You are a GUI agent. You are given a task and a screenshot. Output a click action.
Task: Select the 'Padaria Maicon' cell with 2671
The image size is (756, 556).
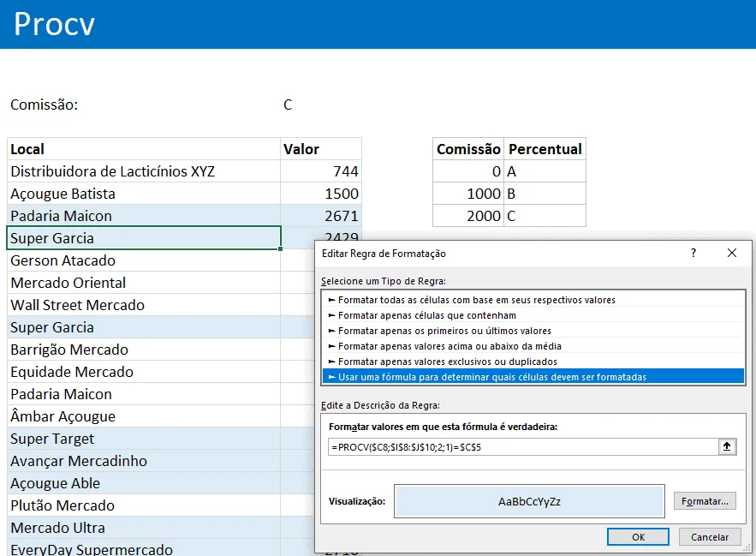[144, 216]
